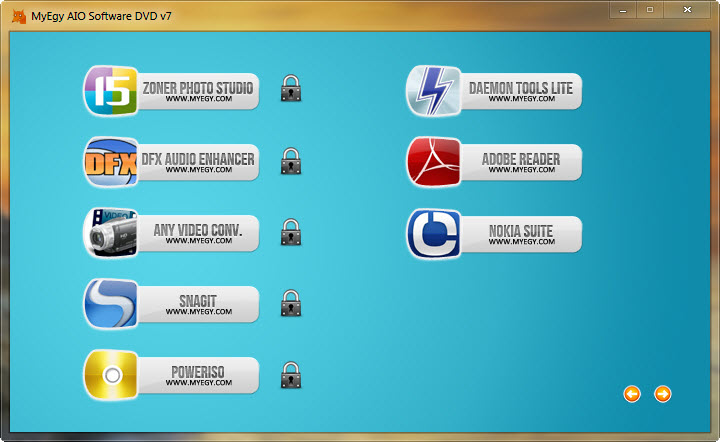Go back with the orange left arrow
This screenshot has height=442, width=720.
point(632,394)
